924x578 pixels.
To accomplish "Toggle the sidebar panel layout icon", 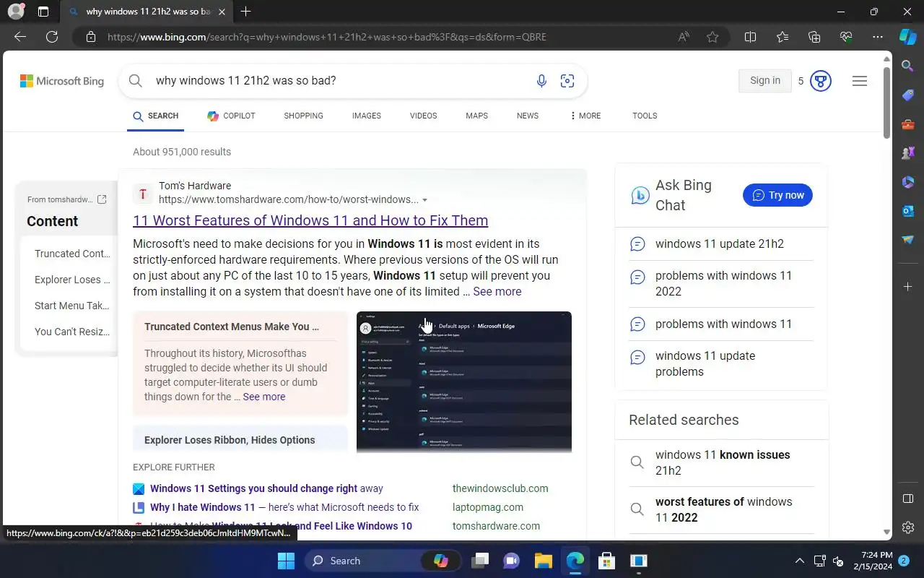I will click(x=908, y=499).
